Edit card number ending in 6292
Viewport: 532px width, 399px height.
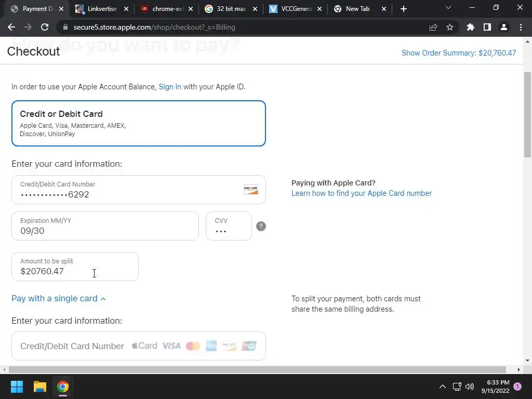[138, 190]
